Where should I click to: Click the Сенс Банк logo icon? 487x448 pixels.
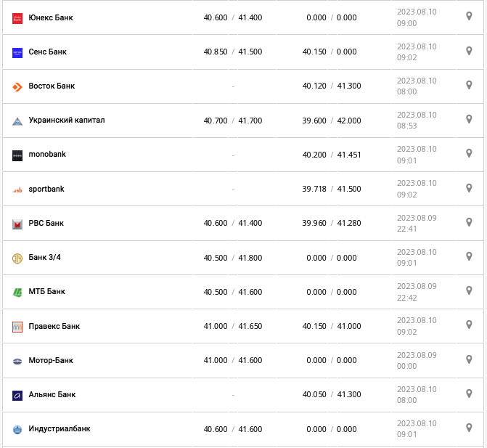17,52
